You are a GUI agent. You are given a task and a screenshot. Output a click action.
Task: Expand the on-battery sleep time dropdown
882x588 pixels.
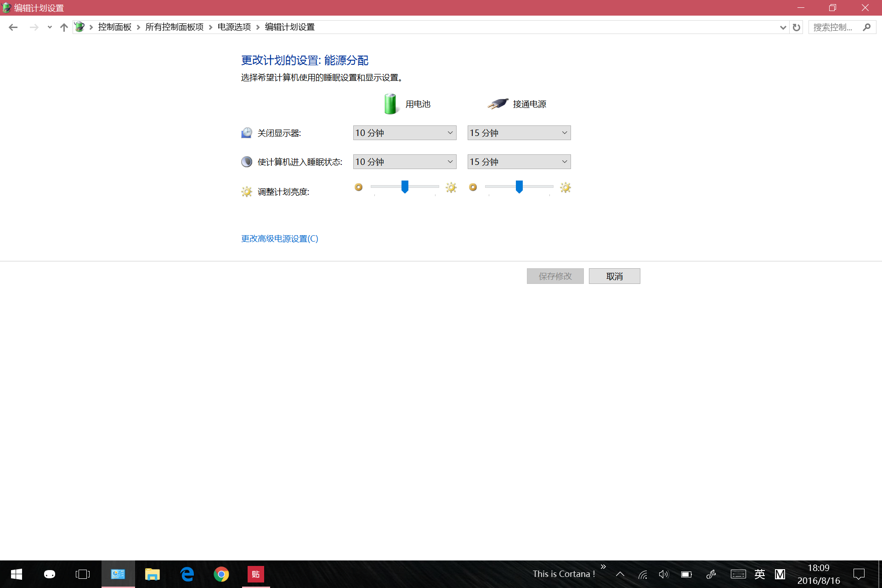pos(404,162)
